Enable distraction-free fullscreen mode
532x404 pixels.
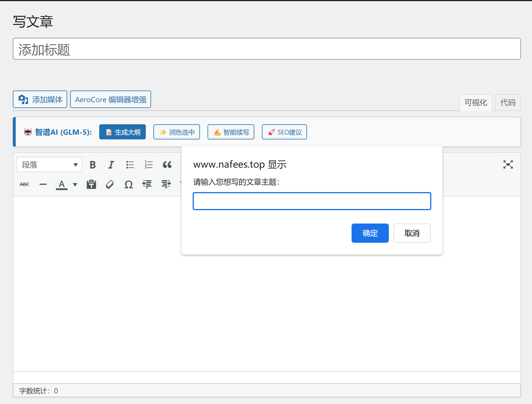(x=508, y=165)
